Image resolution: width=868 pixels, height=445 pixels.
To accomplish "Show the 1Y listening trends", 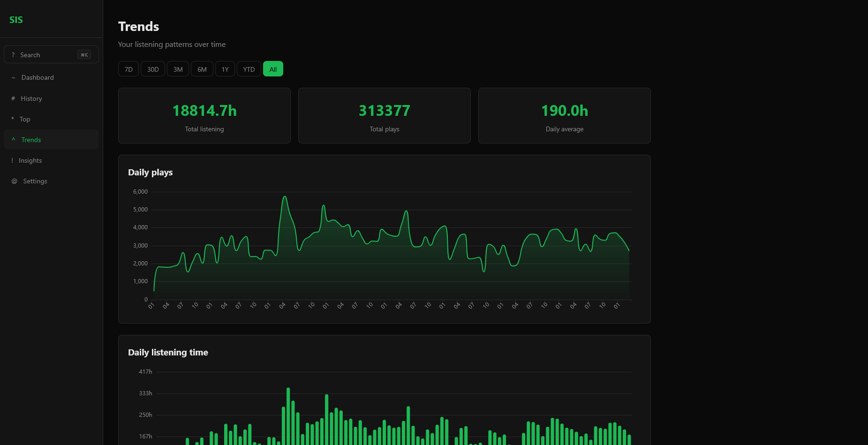I will pos(225,69).
